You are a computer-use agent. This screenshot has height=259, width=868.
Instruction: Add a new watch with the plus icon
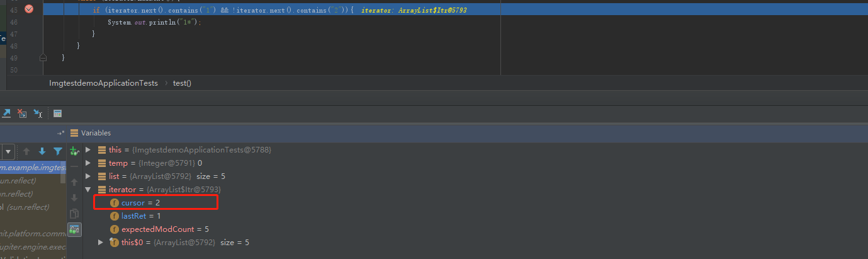click(74, 151)
